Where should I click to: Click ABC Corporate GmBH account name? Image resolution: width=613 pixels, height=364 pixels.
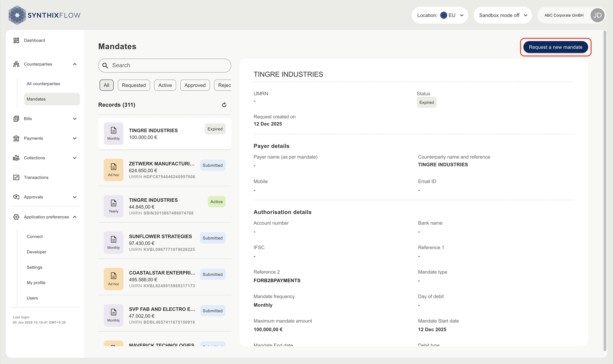click(x=564, y=15)
